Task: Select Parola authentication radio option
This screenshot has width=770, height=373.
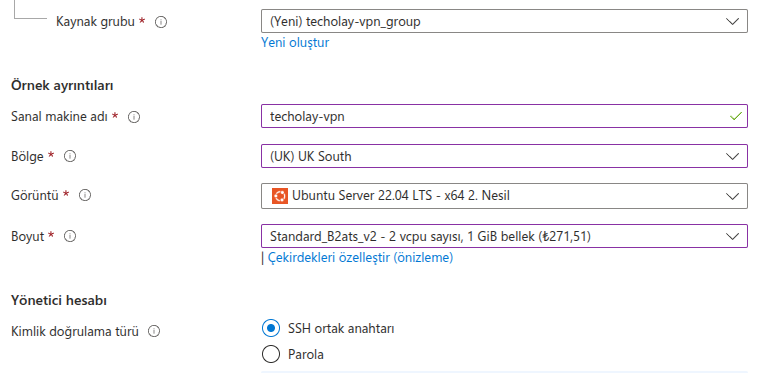Action: (271, 354)
